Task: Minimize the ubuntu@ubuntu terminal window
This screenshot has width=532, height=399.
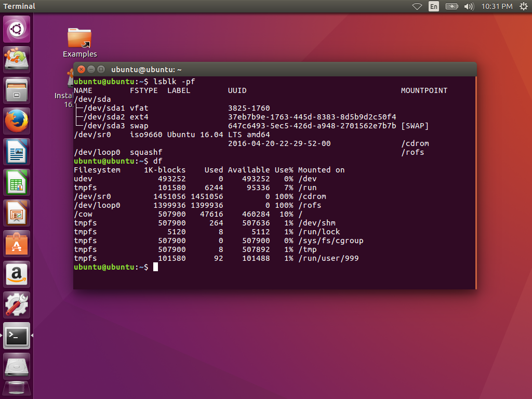Action: point(91,70)
